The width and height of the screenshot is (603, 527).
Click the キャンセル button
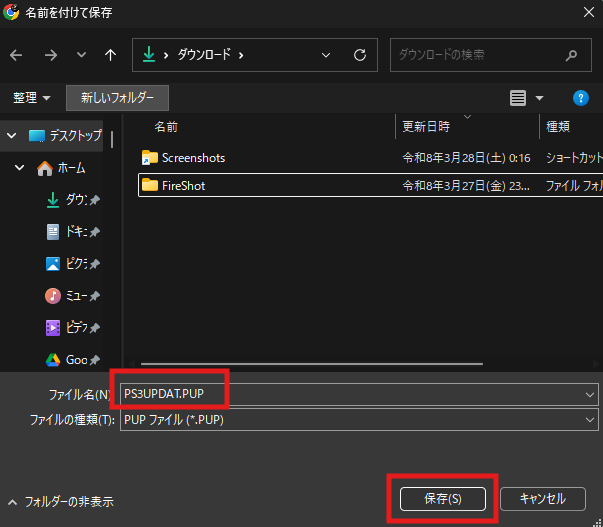point(542,498)
